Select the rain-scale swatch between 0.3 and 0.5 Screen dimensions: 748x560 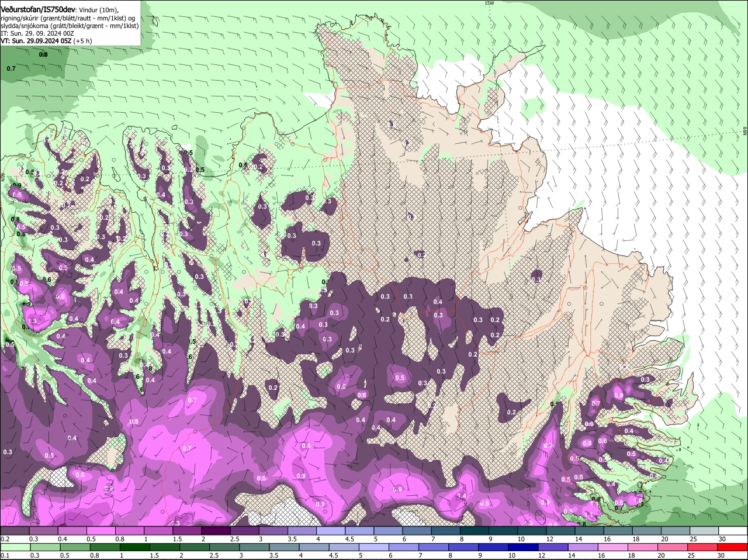(45, 547)
